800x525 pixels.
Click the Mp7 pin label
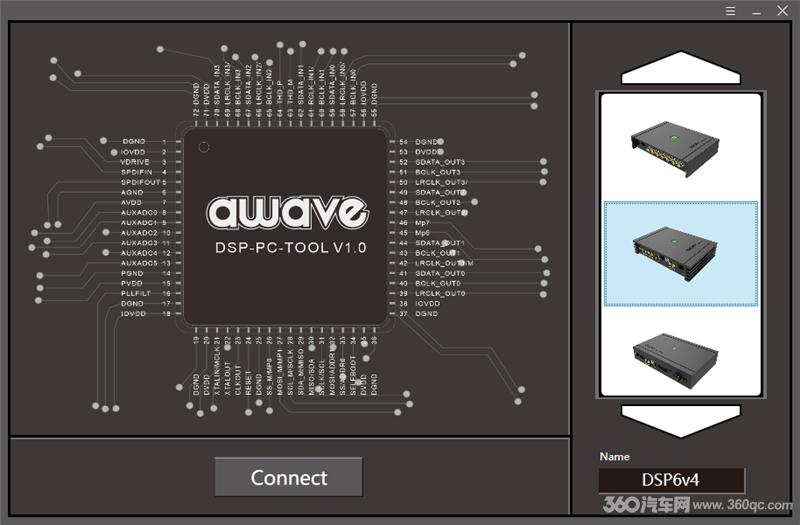[422, 223]
